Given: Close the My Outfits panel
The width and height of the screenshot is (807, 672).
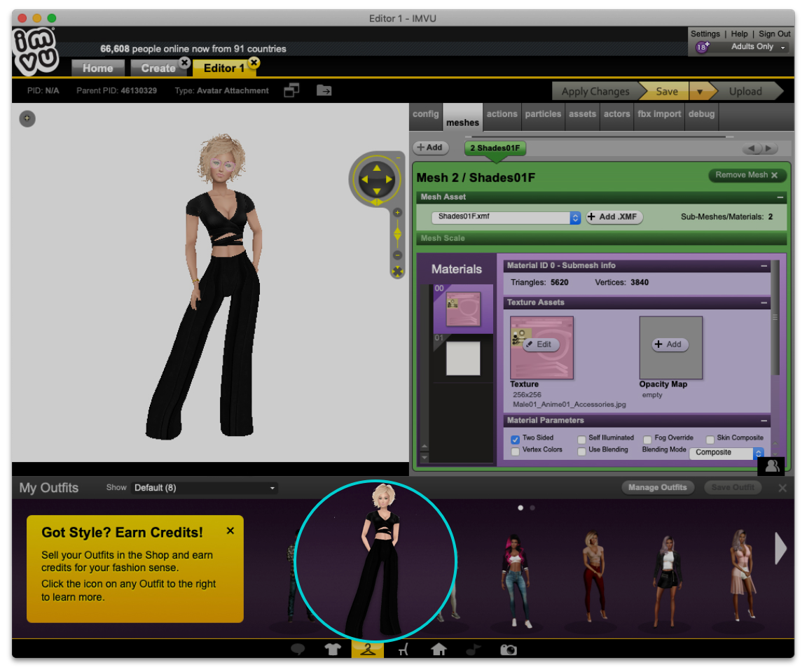Looking at the screenshot, I should pos(782,488).
